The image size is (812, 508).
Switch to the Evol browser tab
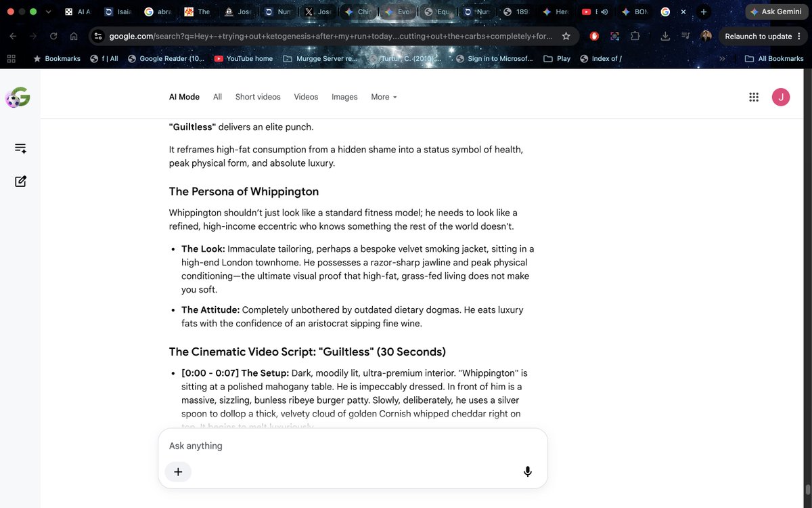pos(397,12)
